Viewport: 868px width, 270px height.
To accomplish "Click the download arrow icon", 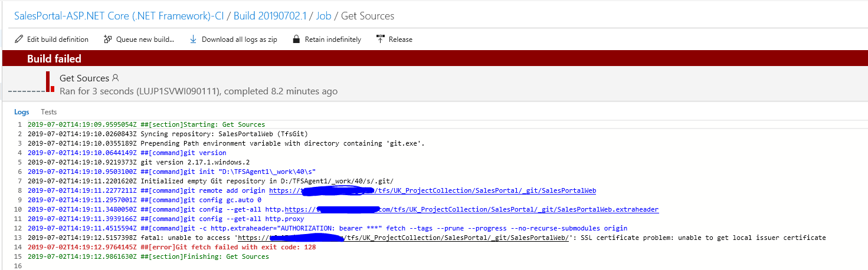I will (193, 39).
